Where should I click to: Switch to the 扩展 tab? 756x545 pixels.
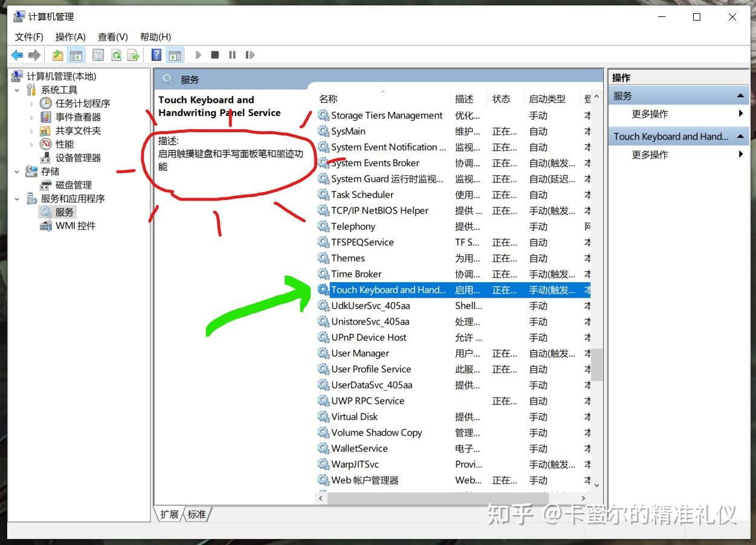[x=169, y=514]
